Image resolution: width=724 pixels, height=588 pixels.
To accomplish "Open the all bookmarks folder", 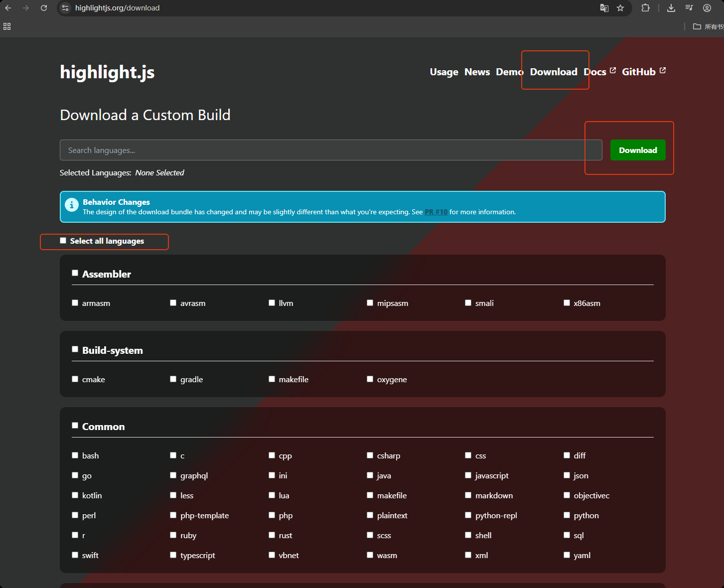I will coord(708,26).
